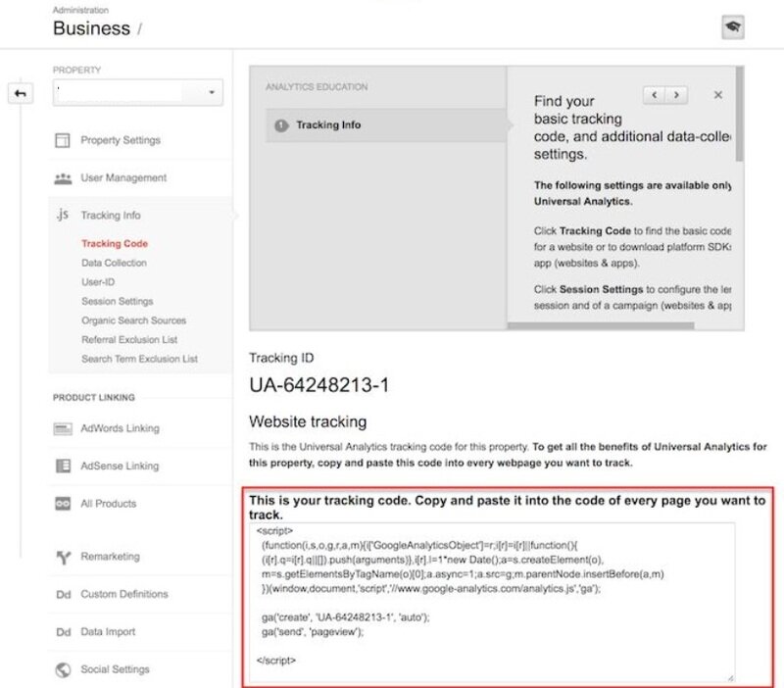Viewport: 784px width, 688px height.
Task: Click the Custom Definitions Dd icon
Action: 64,595
